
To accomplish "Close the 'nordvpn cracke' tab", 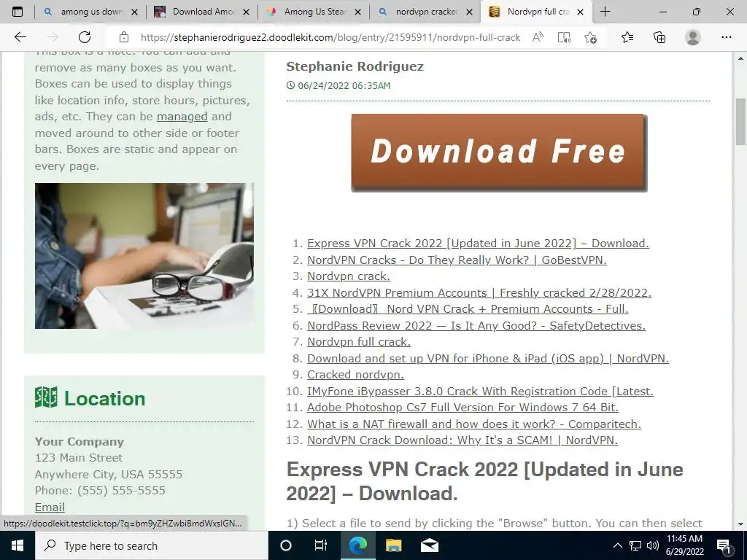I will (x=469, y=12).
